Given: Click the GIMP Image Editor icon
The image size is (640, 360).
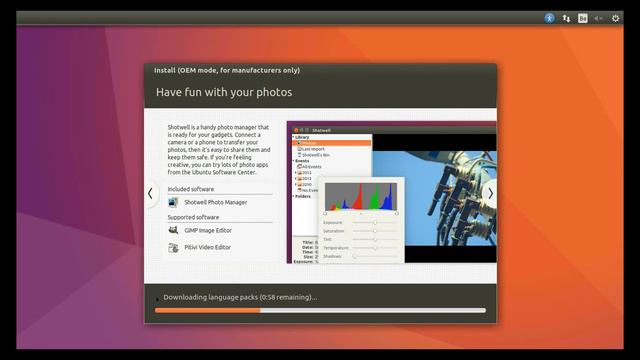Looking at the screenshot, I should [x=173, y=230].
